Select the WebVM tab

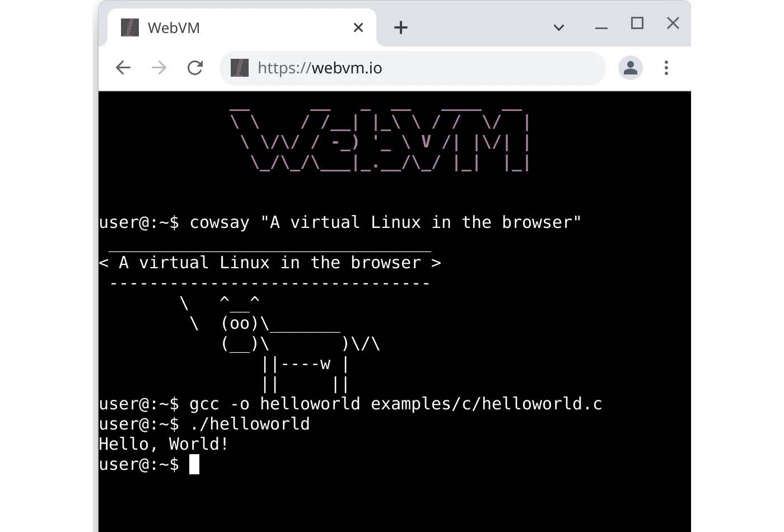coord(224,27)
